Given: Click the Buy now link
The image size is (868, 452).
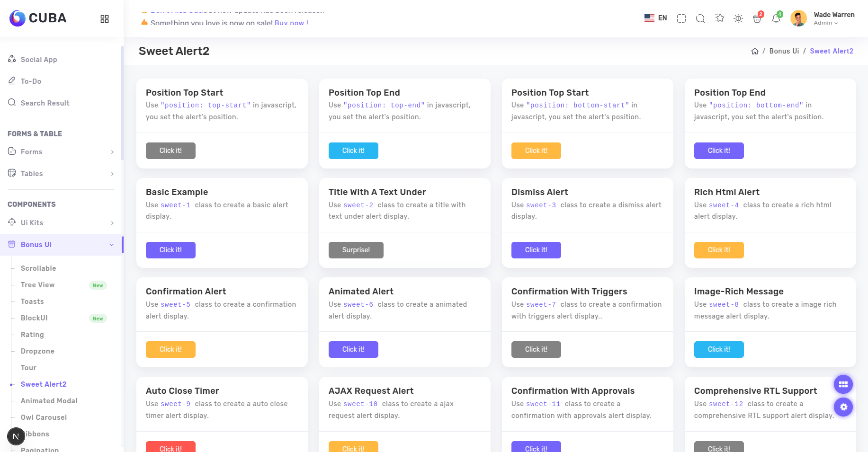Looking at the screenshot, I should (x=291, y=23).
